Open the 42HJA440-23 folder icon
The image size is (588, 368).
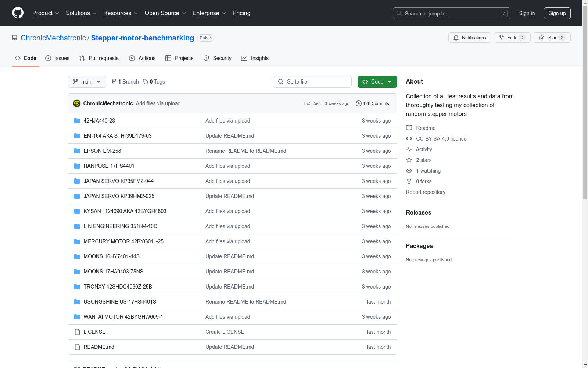click(77, 121)
